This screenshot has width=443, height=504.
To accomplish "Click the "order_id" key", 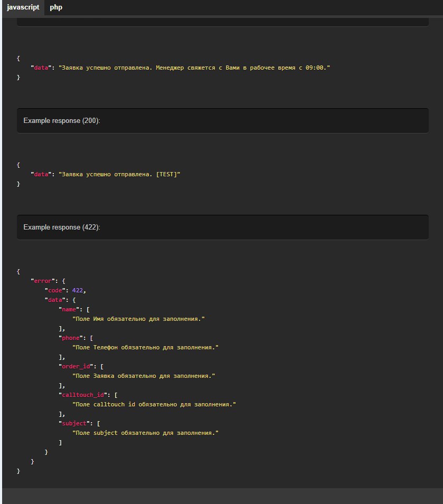I will pos(76,366).
